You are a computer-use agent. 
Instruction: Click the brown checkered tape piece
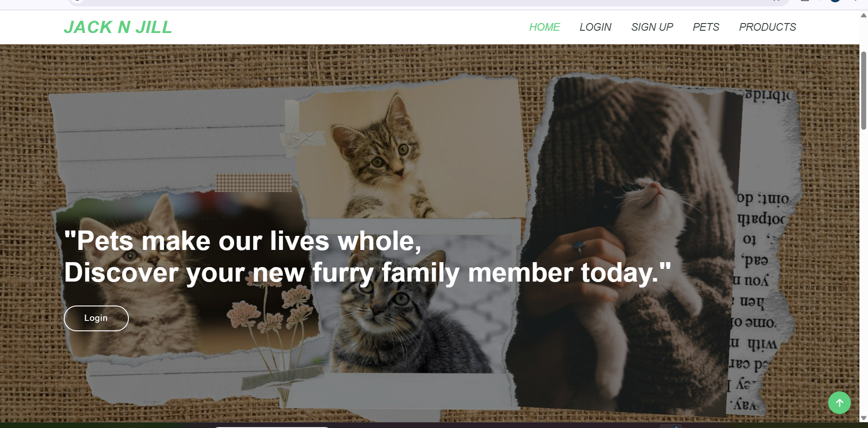coord(254,183)
